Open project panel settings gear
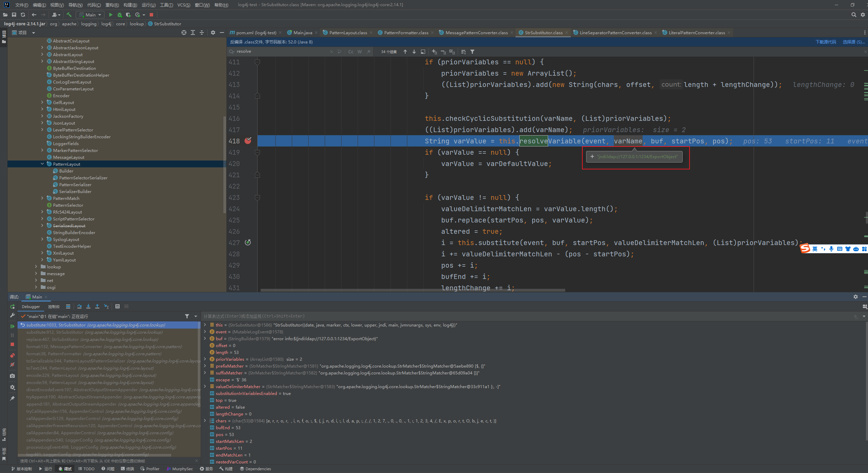Screen dimensions: 868x473 coord(213,33)
